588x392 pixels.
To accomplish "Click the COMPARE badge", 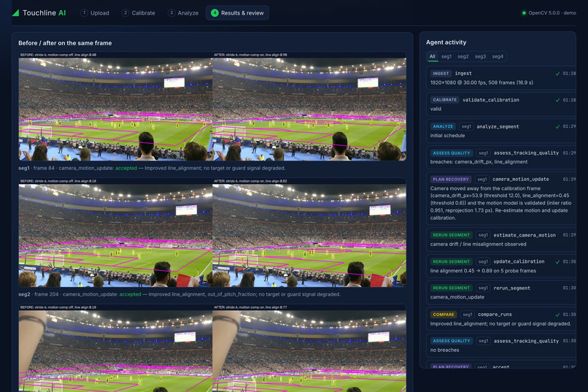I will coord(444,315).
